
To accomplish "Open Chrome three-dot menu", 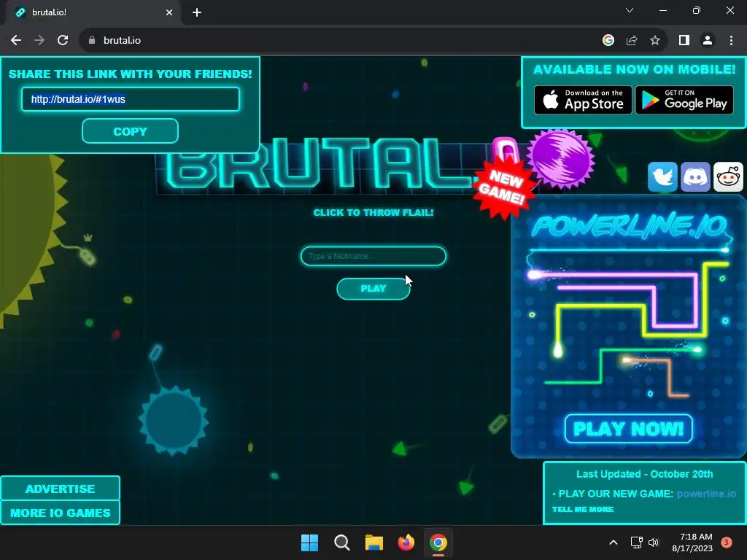I will tap(731, 41).
